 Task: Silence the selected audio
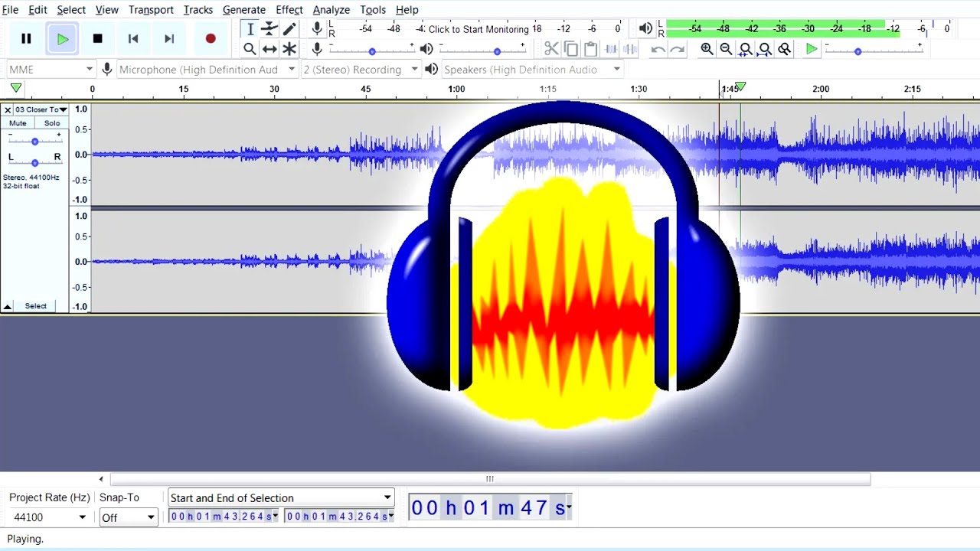pyautogui.click(x=630, y=49)
